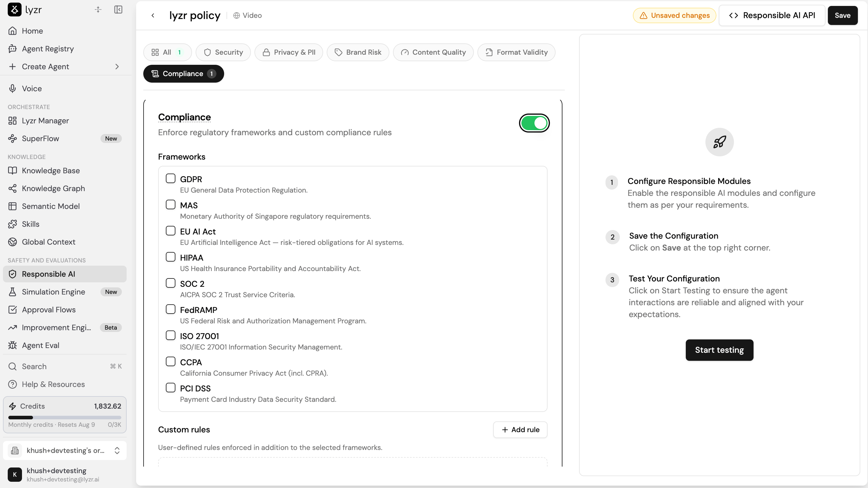The width and height of the screenshot is (868, 488).
Task: Click Approval Flows check icon
Action: (12, 310)
